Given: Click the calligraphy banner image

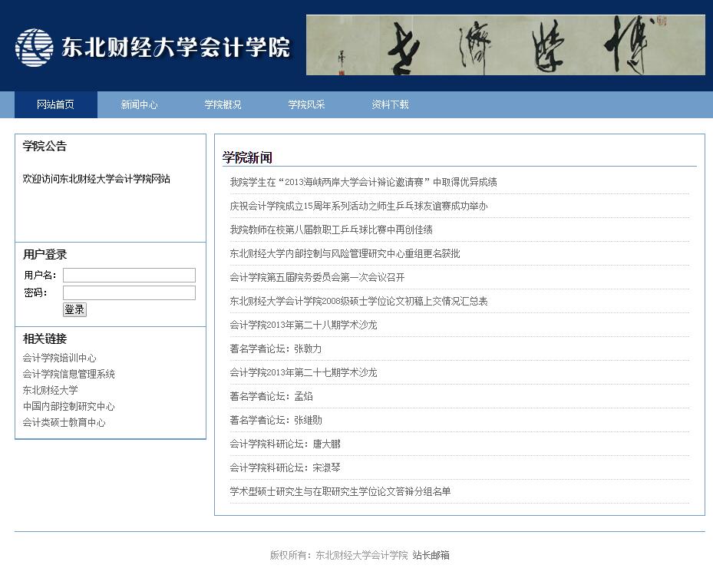Looking at the screenshot, I should [x=505, y=45].
